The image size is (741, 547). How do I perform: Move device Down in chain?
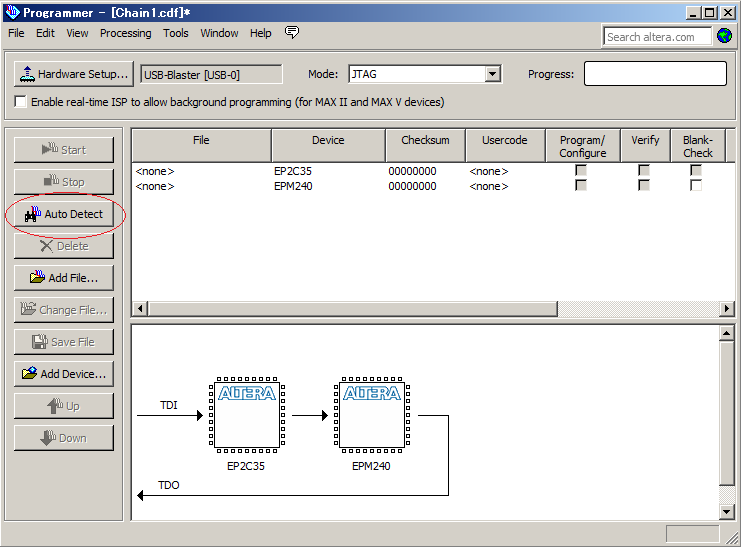pyautogui.click(x=64, y=438)
